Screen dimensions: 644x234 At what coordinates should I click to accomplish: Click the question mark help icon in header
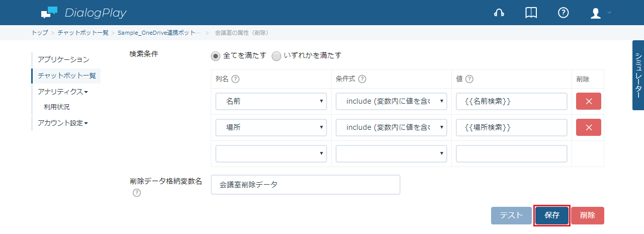coord(563,13)
